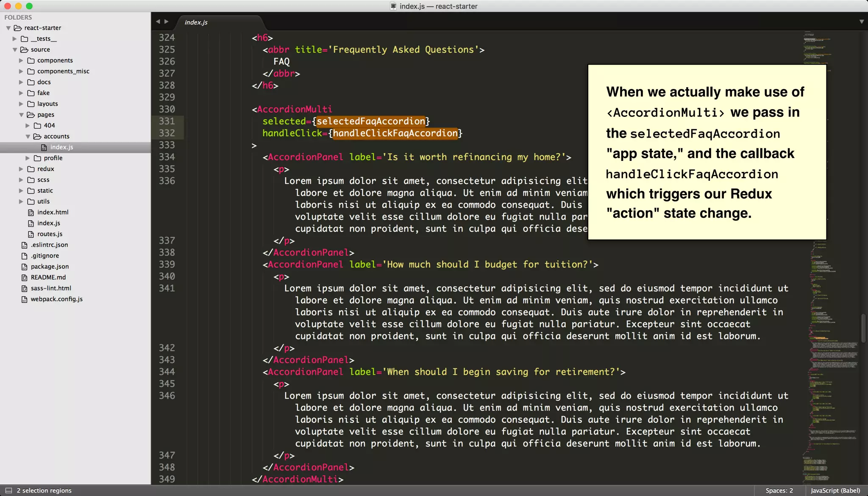Toggle the side bar panel switcher icon
The width and height of the screenshot is (868, 496).
pos(8,490)
